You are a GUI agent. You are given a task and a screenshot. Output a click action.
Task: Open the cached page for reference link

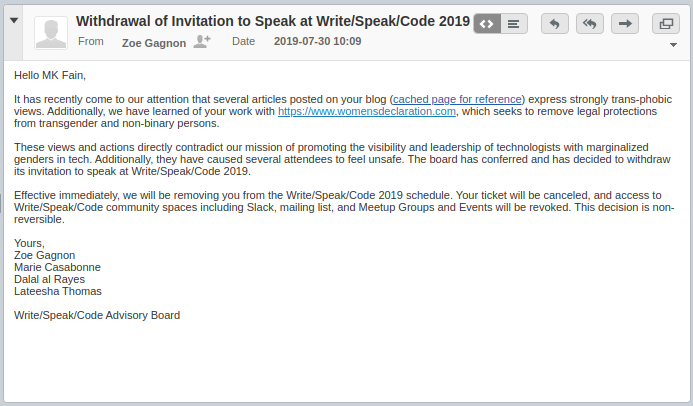pyautogui.click(x=457, y=99)
